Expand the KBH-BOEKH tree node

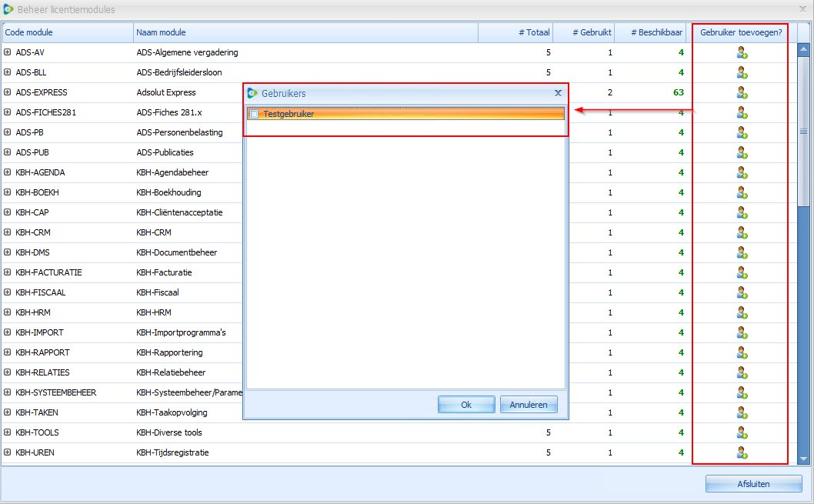click(x=8, y=192)
